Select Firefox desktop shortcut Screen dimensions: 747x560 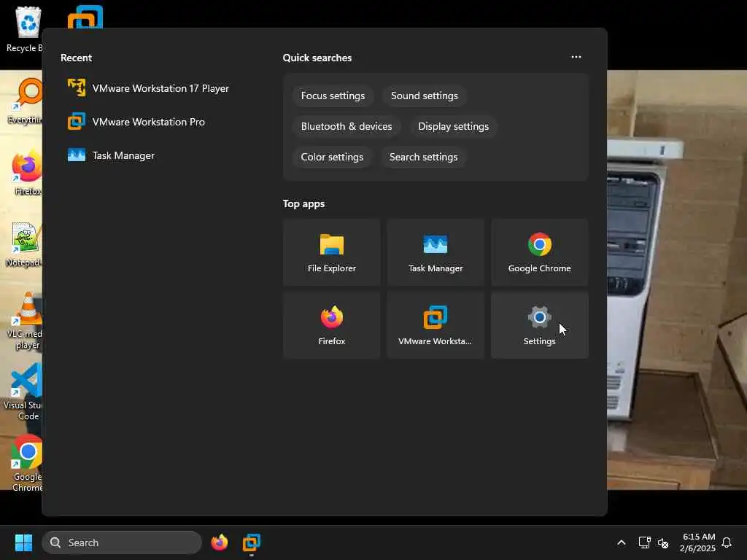[26, 172]
